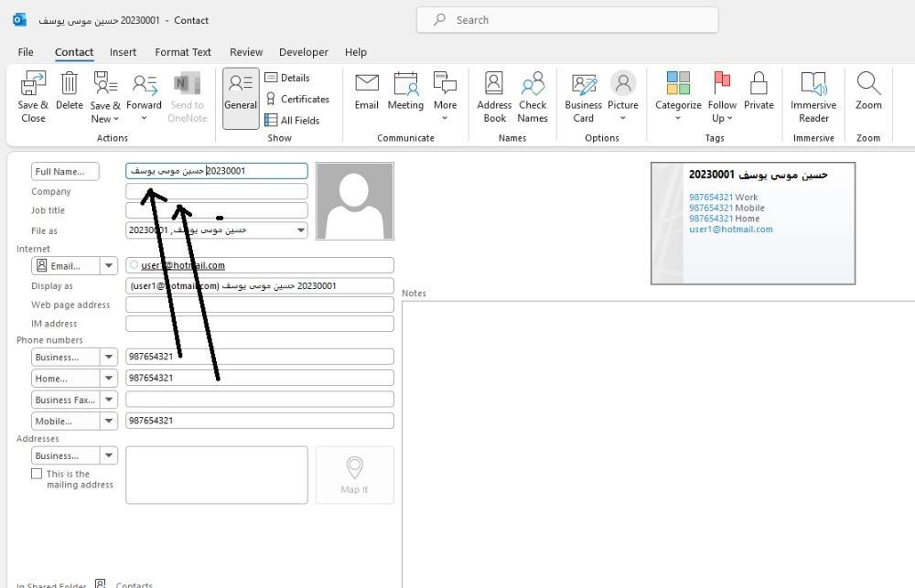This screenshot has width=915, height=588.
Task: Expand the Save & New dropdown arrow
Action: point(116,119)
